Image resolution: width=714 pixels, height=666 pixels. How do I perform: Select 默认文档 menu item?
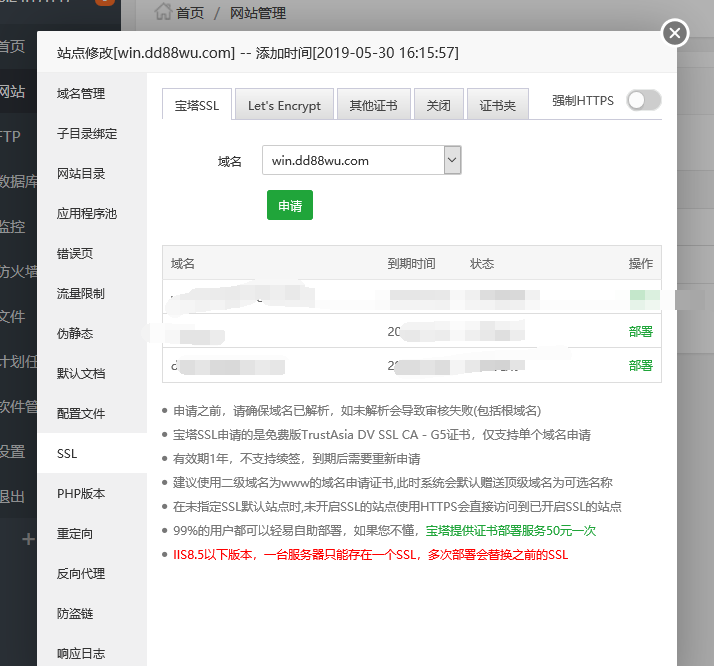point(92,374)
